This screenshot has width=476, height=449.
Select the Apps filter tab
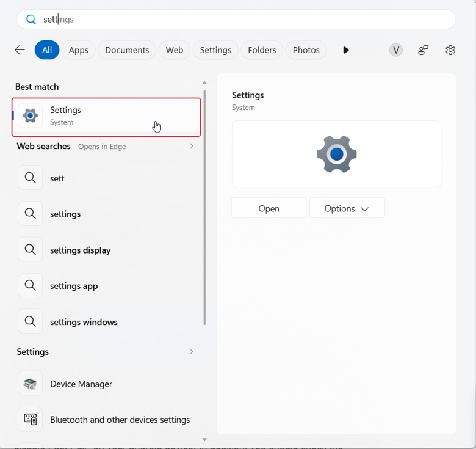coord(79,50)
